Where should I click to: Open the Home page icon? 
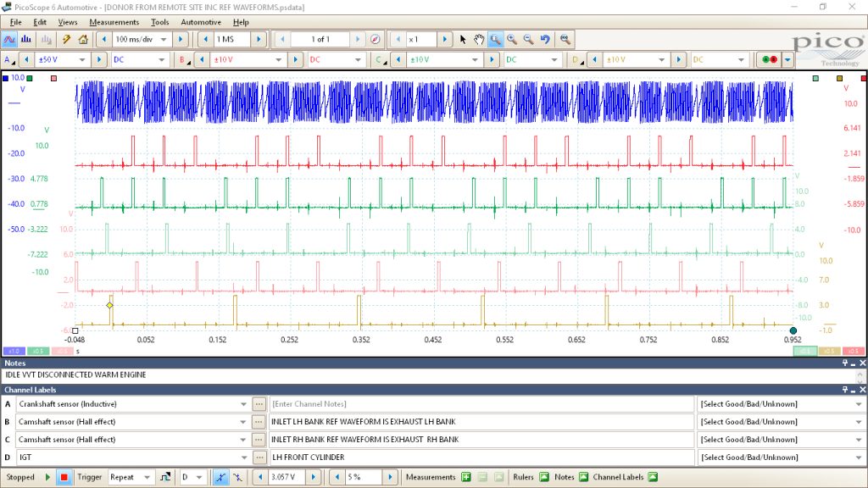(83, 39)
